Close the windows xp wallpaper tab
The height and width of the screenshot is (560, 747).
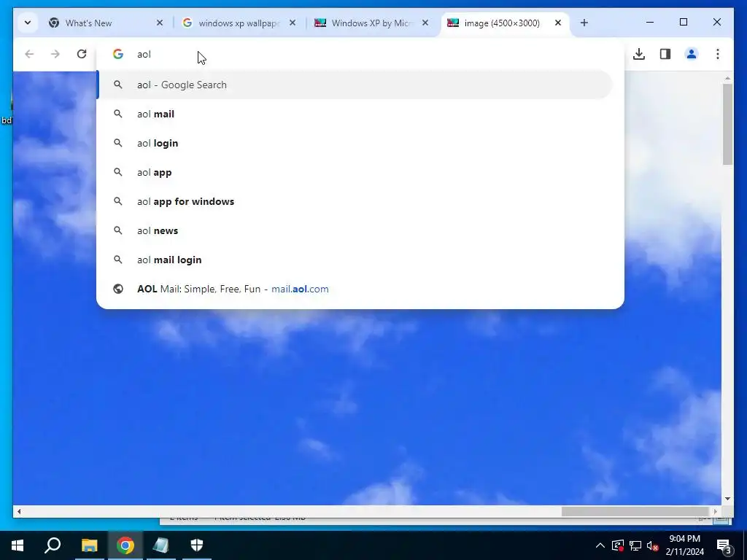pyautogui.click(x=293, y=23)
